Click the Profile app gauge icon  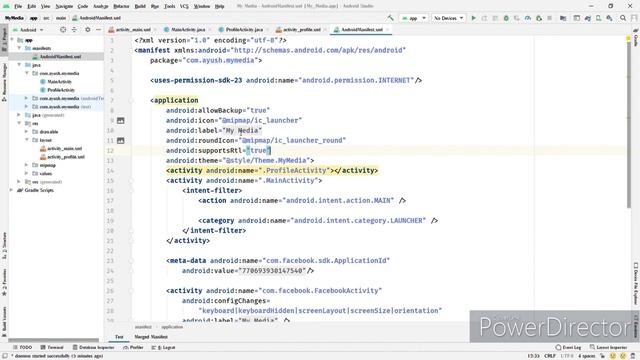528,18
